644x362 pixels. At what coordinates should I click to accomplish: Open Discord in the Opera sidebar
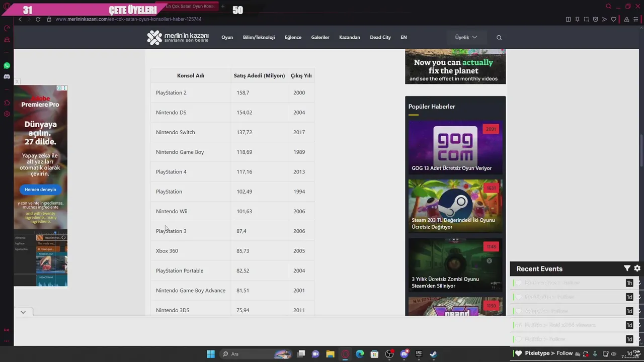point(7,76)
